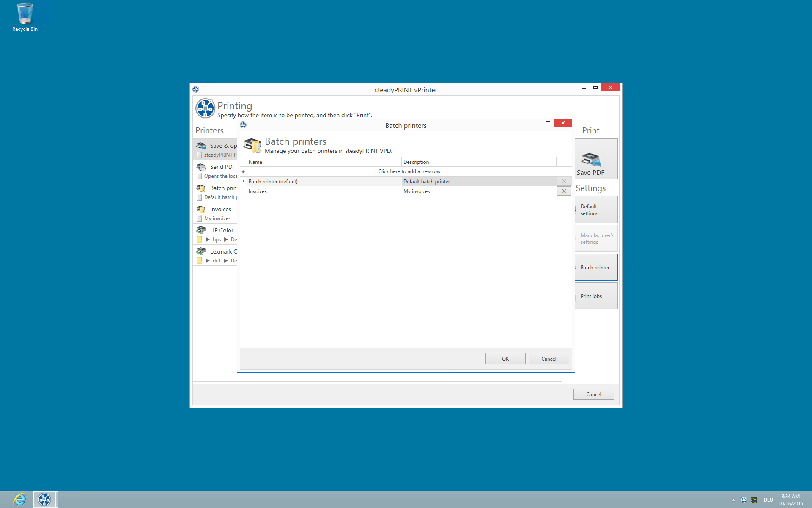812x508 pixels.
Task: Click here to add a new row
Action: (x=409, y=171)
